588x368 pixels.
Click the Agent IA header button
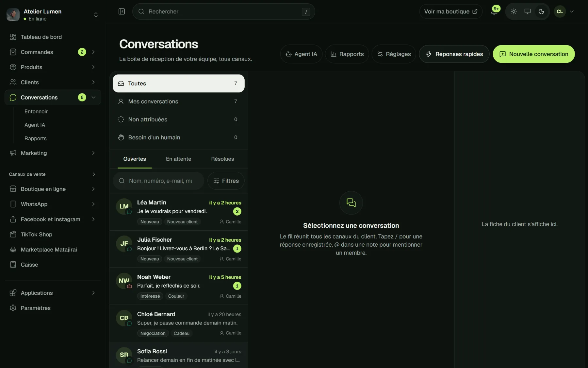point(301,54)
